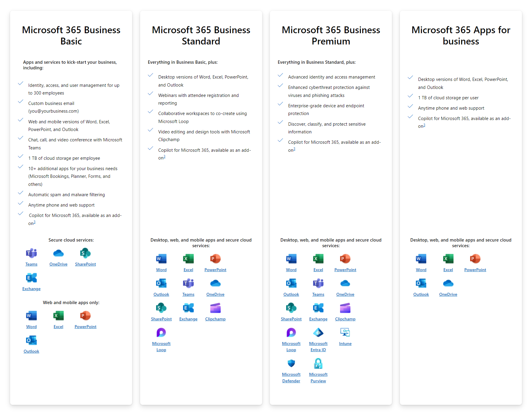Image resolution: width=532 pixels, height=417 pixels.
Task: Click the Outlook web app icon under Business Basic
Action: [x=31, y=340]
